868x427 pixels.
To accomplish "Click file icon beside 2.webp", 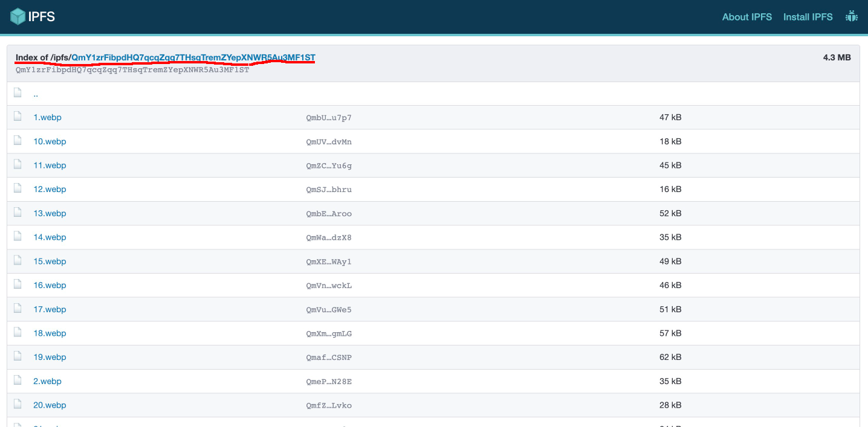I will 18,381.
